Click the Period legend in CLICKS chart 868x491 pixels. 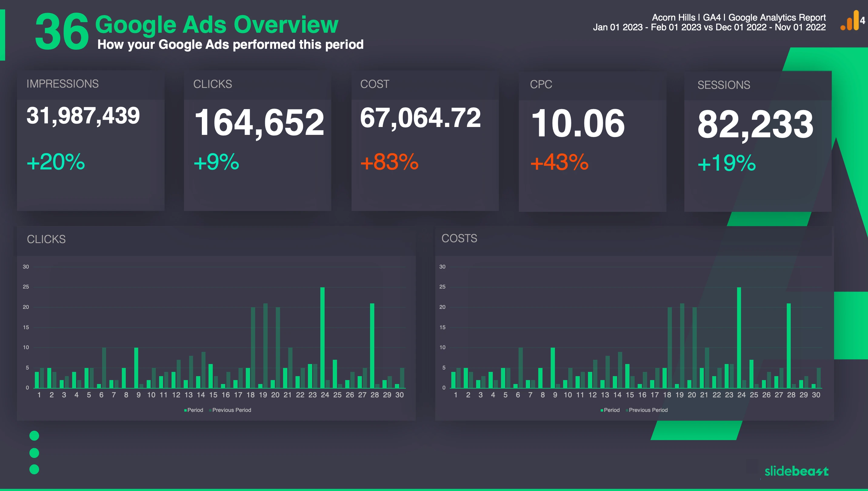pos(194,410)
